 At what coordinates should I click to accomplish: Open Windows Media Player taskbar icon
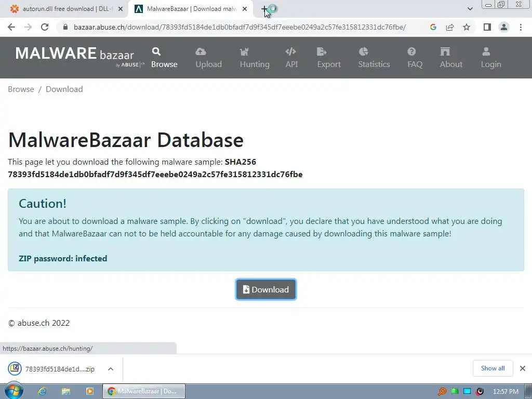[x=89, y=391]
